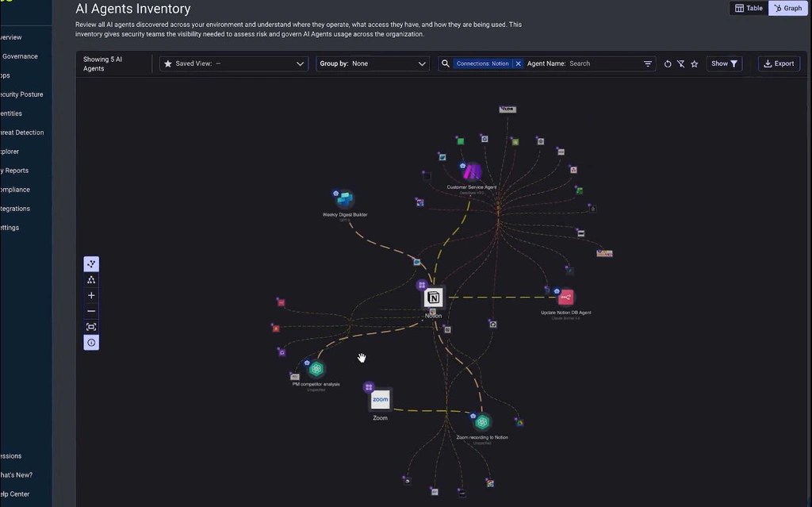Switch to the Graph view
Image resolution: width=812 pixels, height=507 pixels.
[787, 8]
